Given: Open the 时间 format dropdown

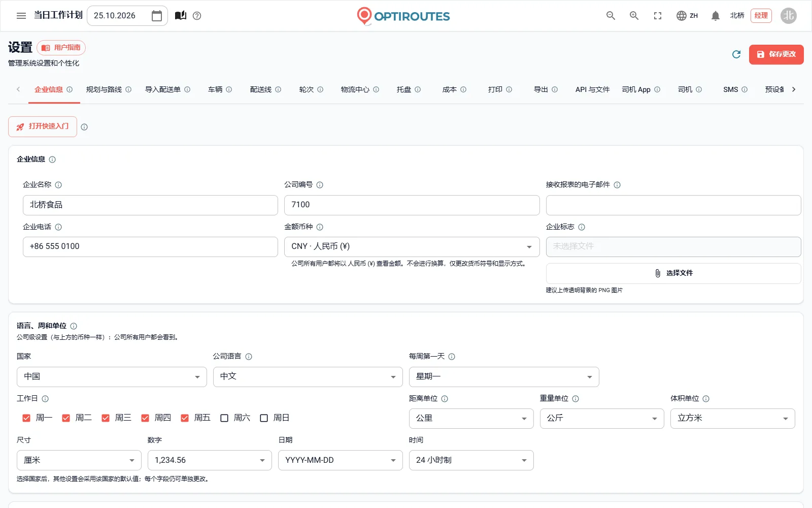Looking at the screenshot, I should pos(471,460).
